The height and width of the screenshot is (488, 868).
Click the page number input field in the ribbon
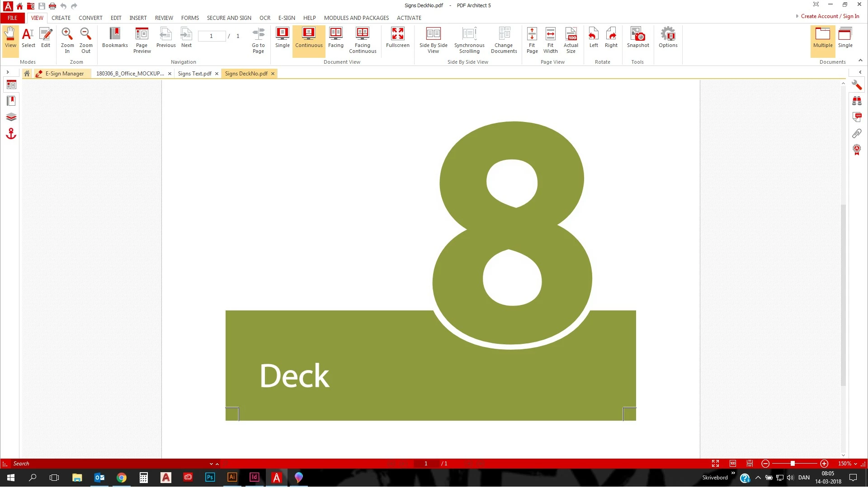(x=211, y=36)
